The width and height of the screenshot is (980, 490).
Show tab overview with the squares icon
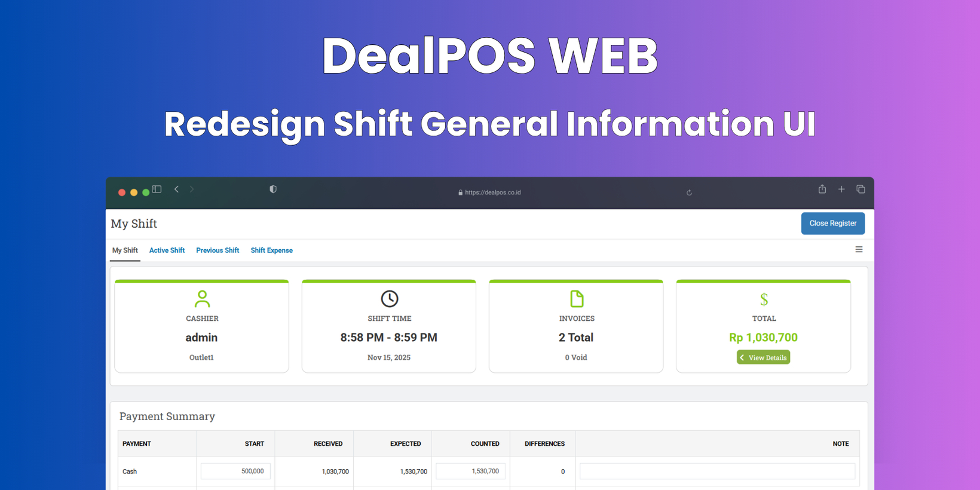point(860,189)
